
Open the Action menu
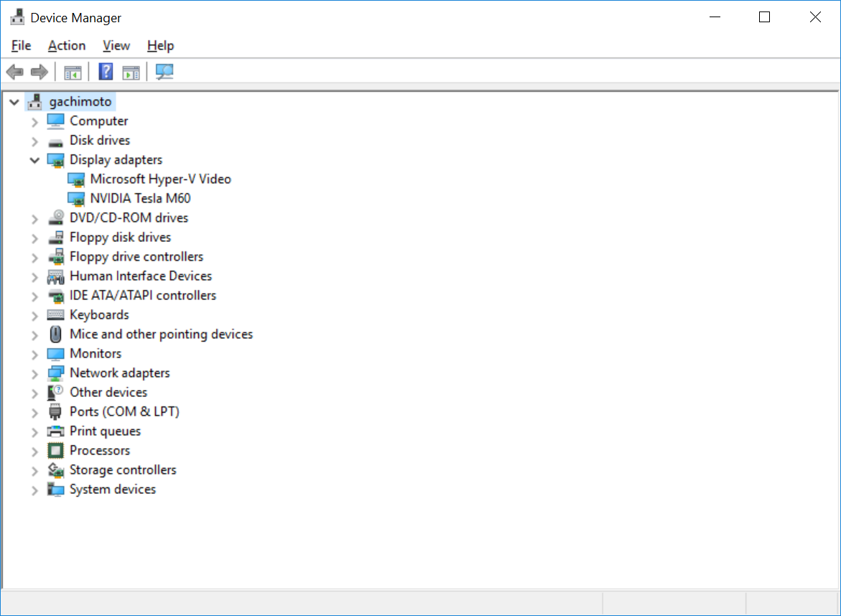(67, 46)
